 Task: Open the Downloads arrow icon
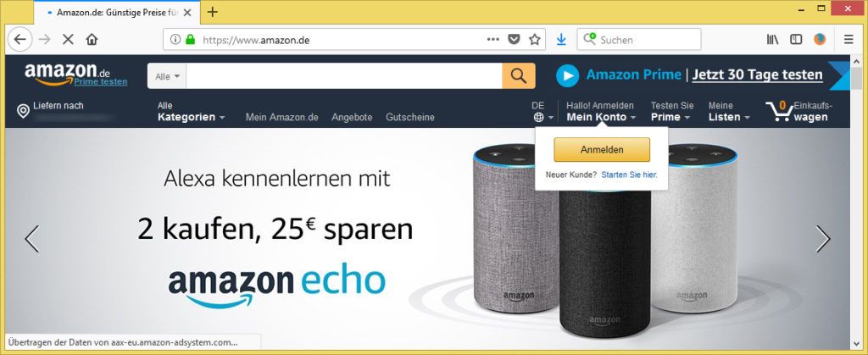561,39
